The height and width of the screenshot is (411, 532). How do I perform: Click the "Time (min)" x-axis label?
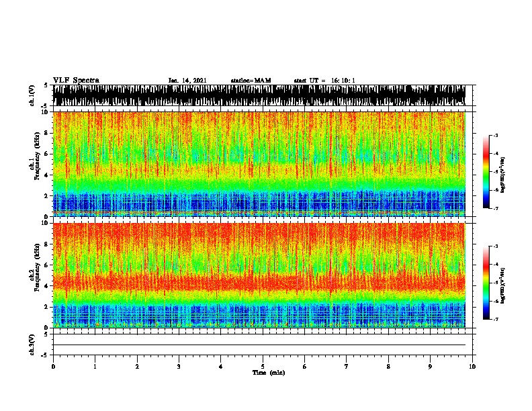(x=269, y=373)
